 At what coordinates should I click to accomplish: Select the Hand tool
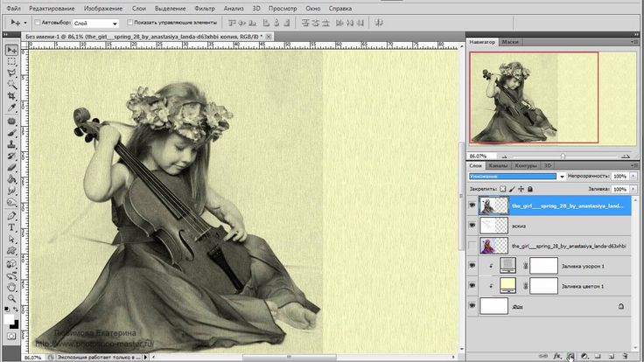[11, 288]
